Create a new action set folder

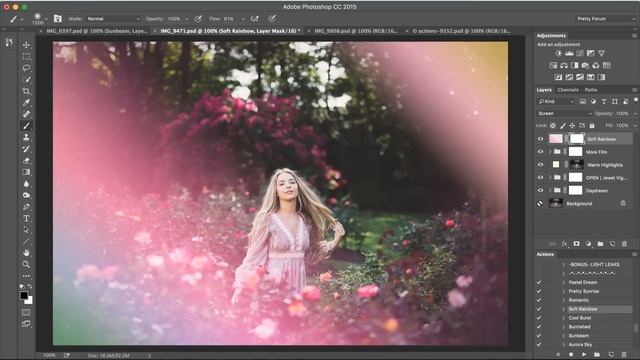(x=597, y=354)
